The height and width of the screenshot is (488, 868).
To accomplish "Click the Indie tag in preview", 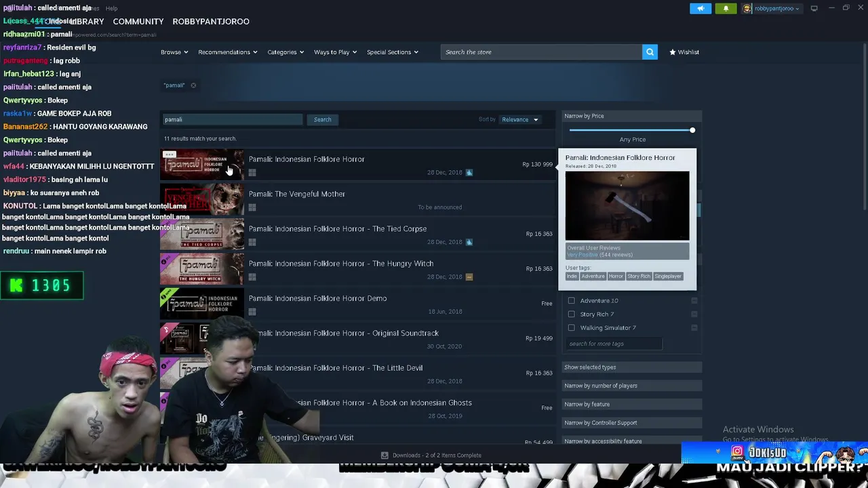I will click(572, 276).
